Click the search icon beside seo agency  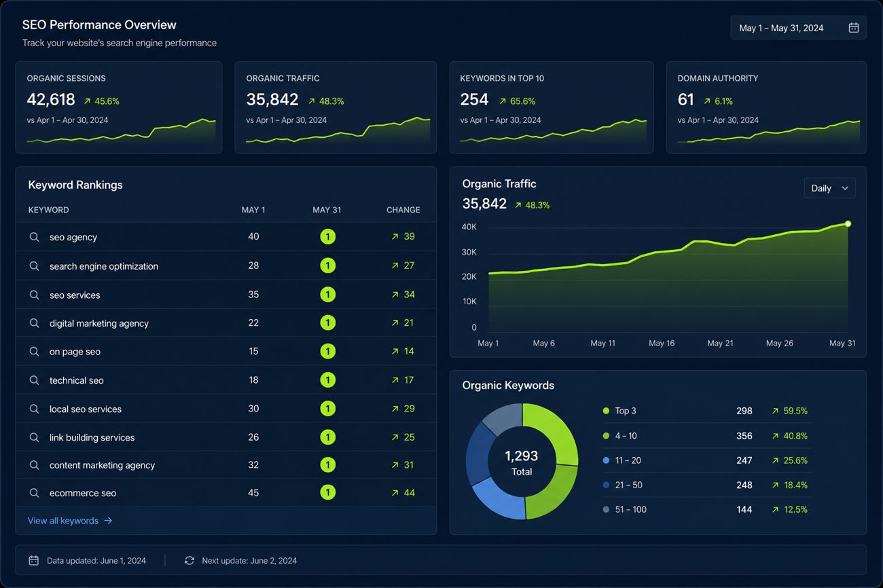pos(34,237)
